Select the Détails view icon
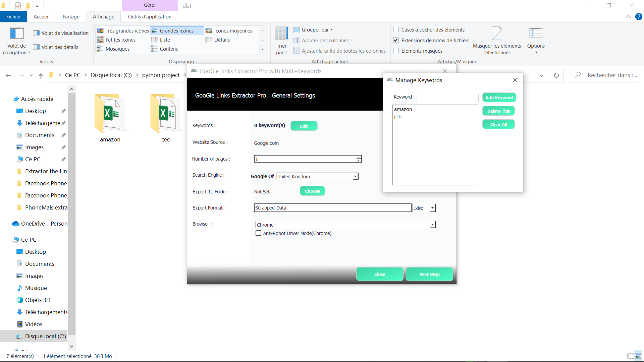644x362 pixels. (222, 40)
